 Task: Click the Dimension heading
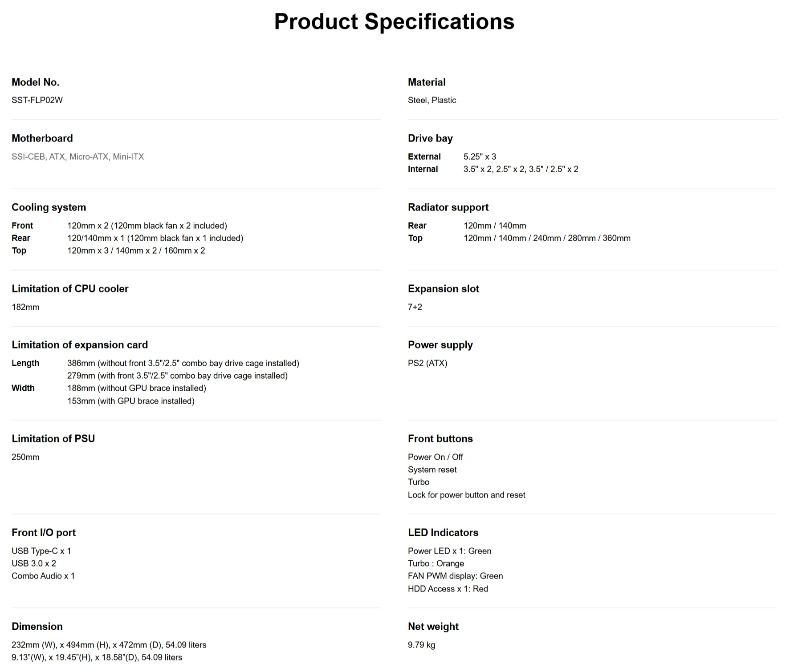pyautogui.click(x=37, y=627)
